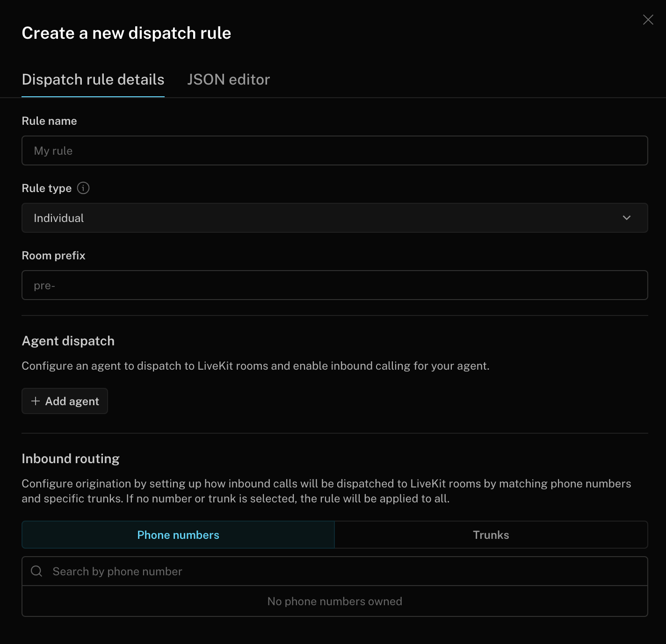Click the Inbound routing section heading

tap(70, 459)
